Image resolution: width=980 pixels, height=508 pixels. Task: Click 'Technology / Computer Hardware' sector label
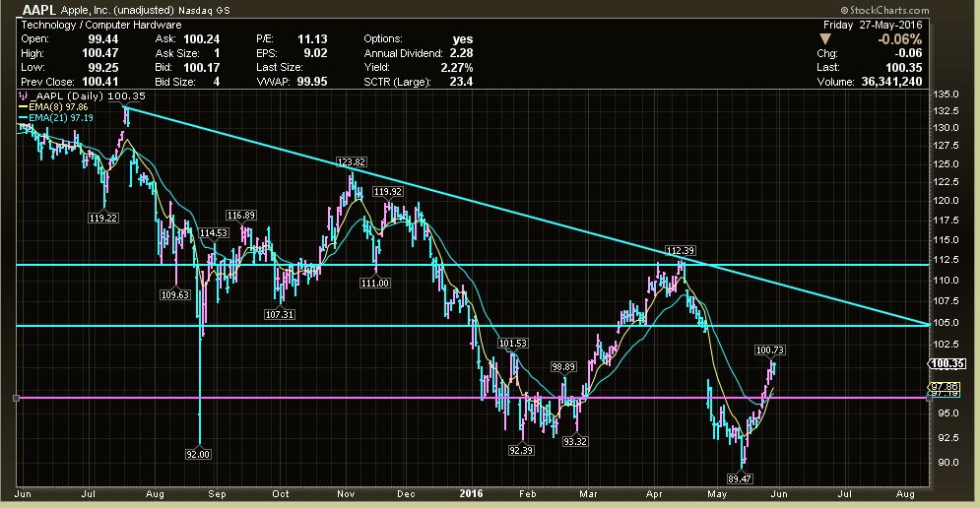tap(101, 25)
